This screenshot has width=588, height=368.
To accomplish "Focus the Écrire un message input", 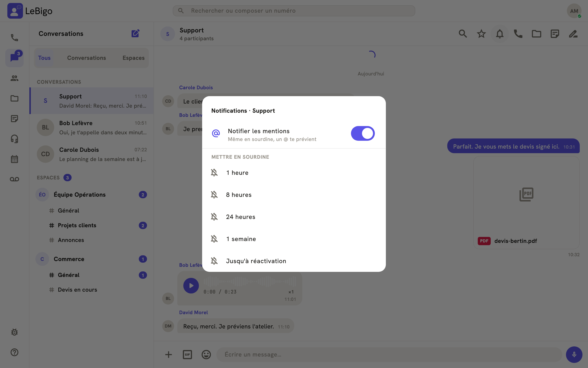I will (x=389, y=354).
